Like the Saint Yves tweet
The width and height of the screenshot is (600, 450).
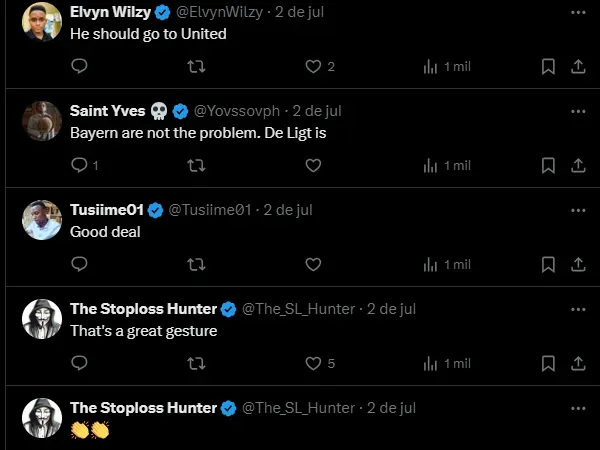pyautogui.click(x=313, y=165)
